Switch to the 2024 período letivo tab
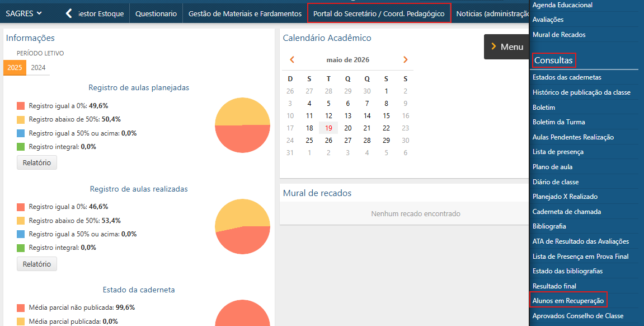 tap(38, 67)
